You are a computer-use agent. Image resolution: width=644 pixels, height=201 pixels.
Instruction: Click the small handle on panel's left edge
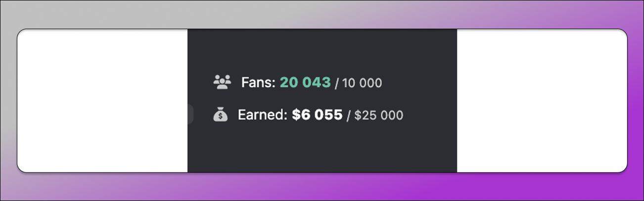click(x=190, y=114)
